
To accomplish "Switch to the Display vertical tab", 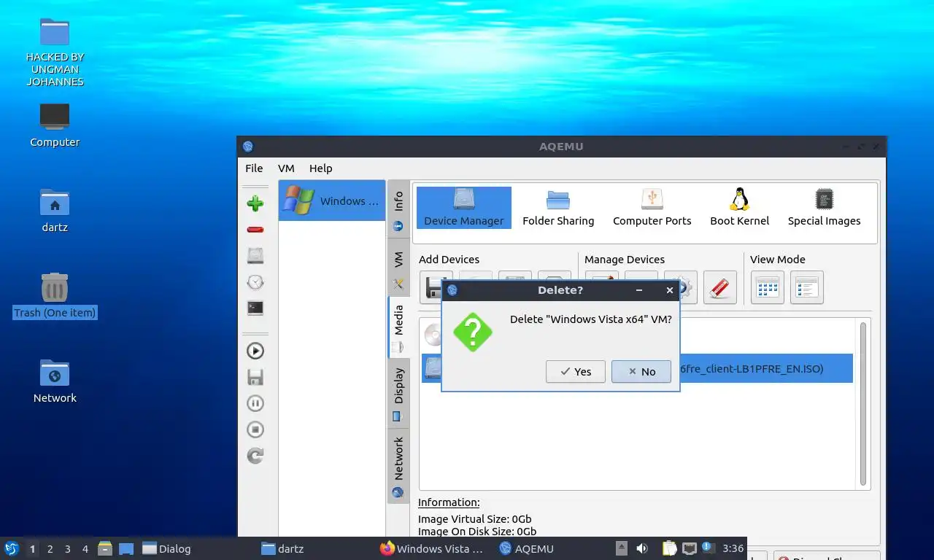I will [398, 394].
